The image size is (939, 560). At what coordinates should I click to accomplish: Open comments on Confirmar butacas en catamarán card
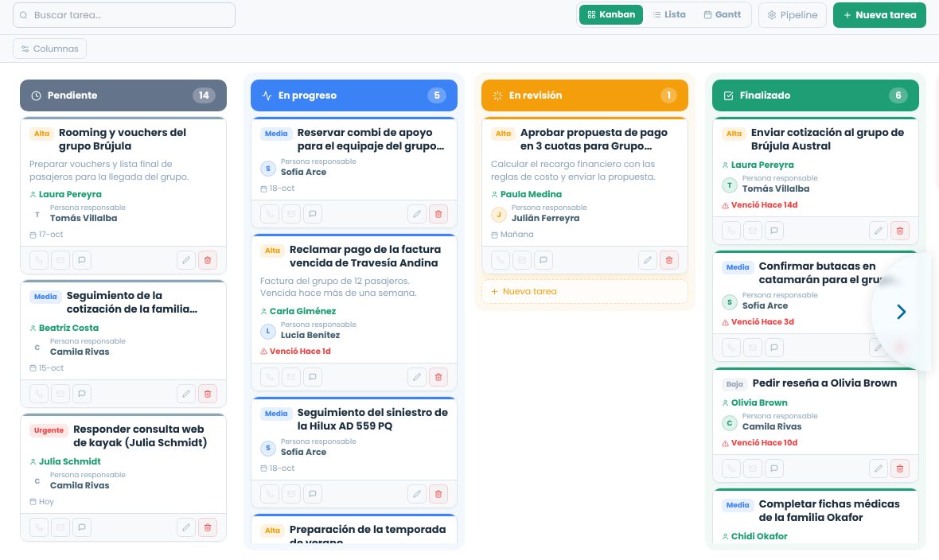pyautogui.click(x=774, y=348)
